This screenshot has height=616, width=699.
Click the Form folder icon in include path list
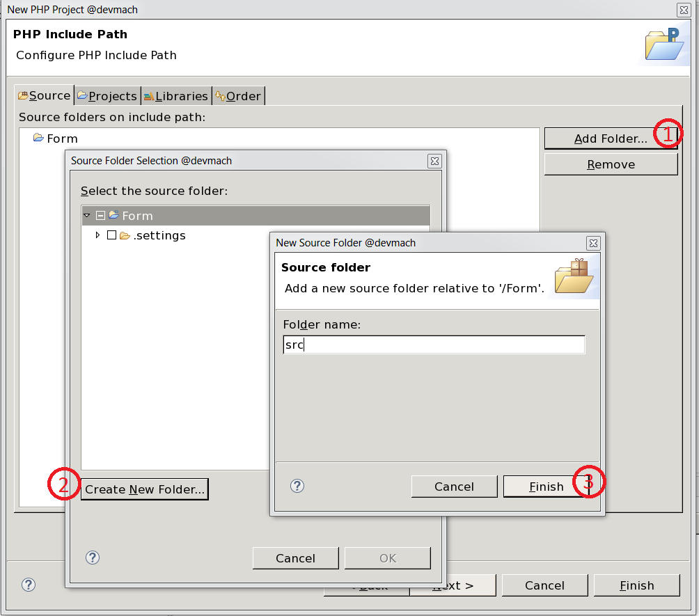[38, 139]
